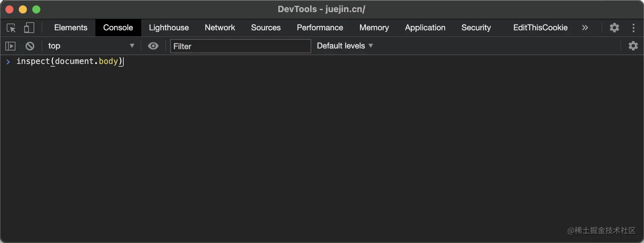The image size is (644, 243).
Task: Activate the inspect element picker icon
Action: pyautogui.click(x=11, y=28)
